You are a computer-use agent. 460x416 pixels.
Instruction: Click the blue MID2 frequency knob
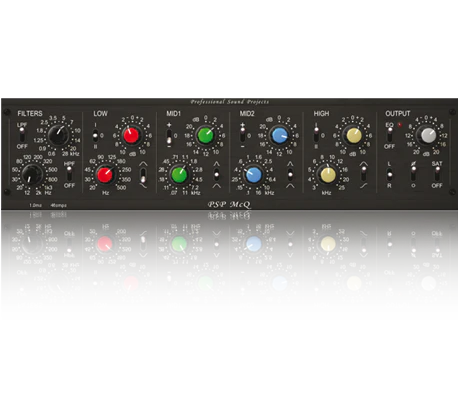coord(253,175)
